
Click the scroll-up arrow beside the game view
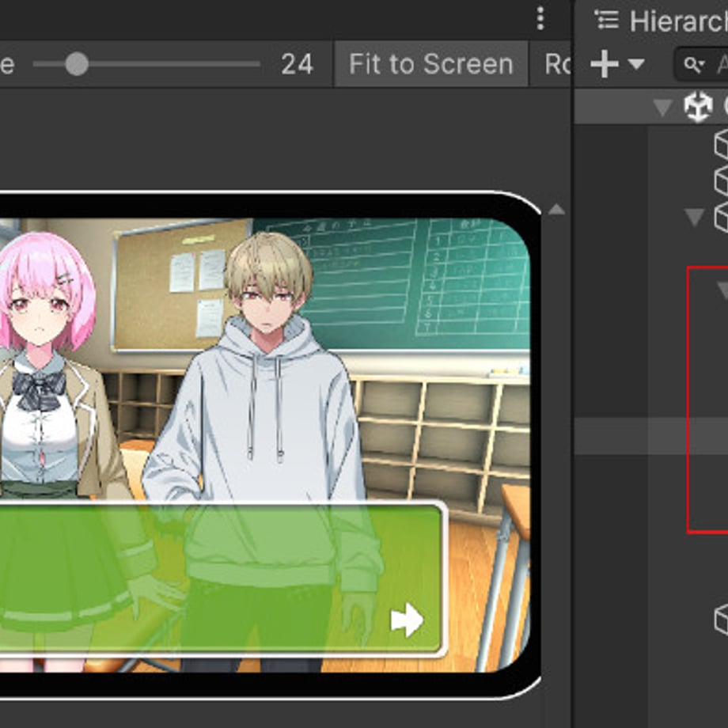[x=556, y=210]
